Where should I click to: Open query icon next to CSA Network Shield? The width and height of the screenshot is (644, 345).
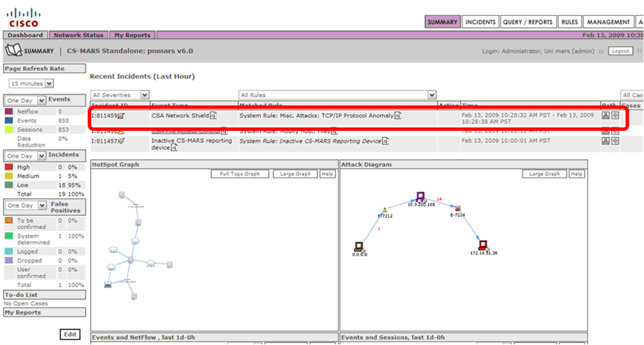(x=213, y=116)
